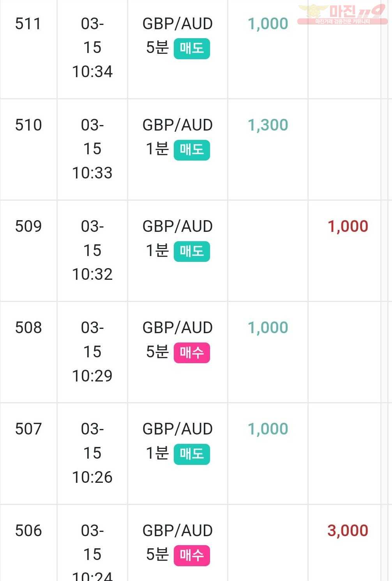Click the 매도 badge in row 509

[x=192, y=251]
